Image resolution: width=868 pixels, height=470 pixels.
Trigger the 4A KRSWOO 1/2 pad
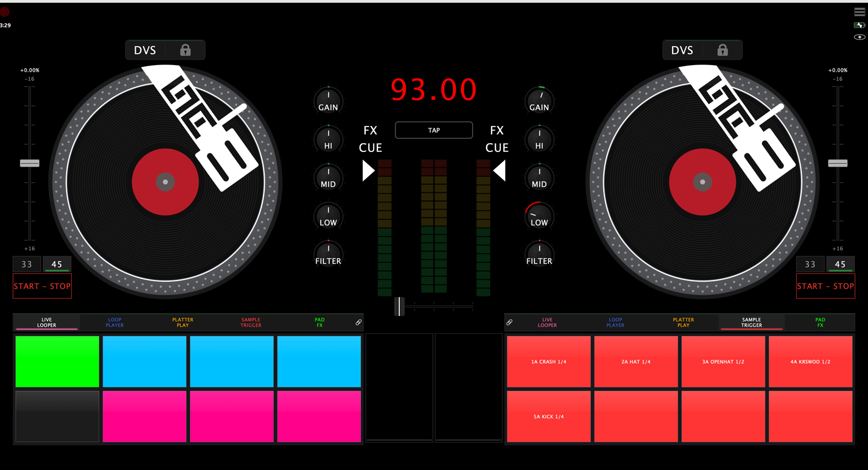[810, 361]
